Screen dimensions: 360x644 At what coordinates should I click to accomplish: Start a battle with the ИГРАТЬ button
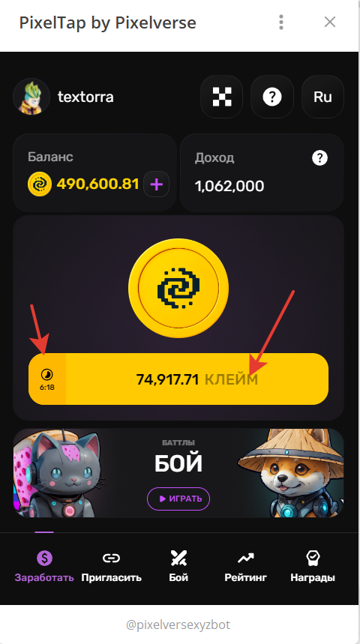(178, 499)
